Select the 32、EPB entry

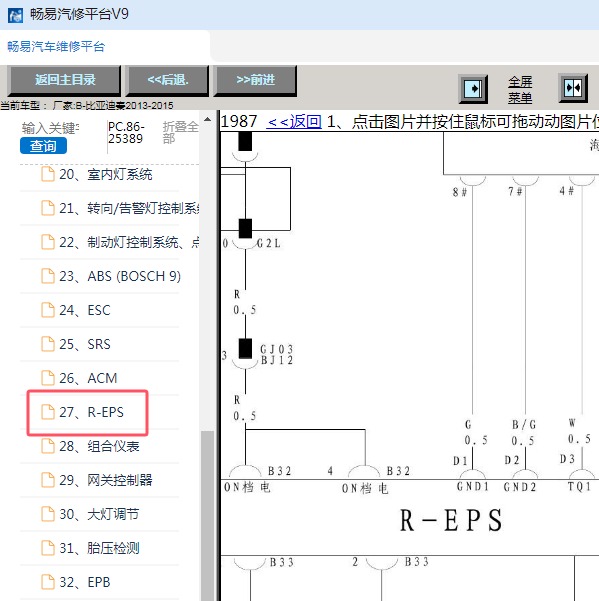85,582
